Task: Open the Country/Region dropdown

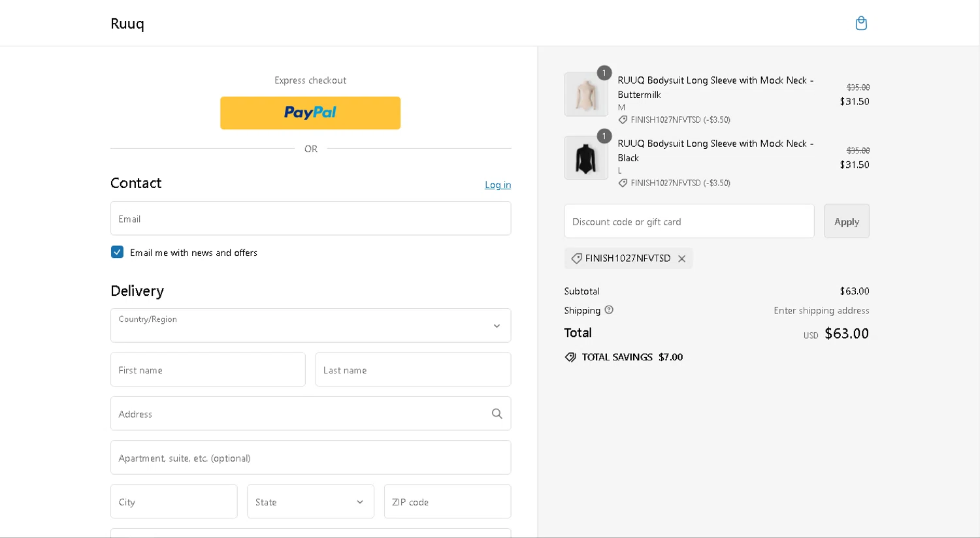Action: point(310,325)
